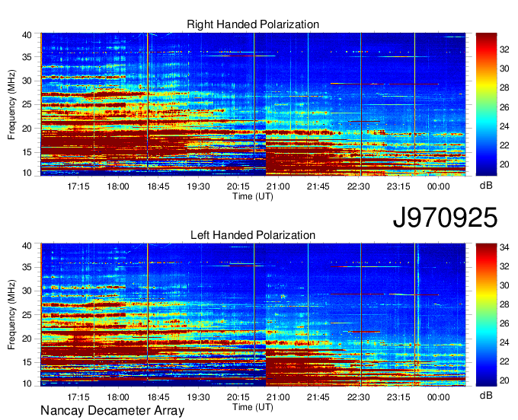Click the 30 value on bottom color scale
Image resolution: width=518 pixels, height=420 pixels.
pyautogui.click(x=504, y=285)
